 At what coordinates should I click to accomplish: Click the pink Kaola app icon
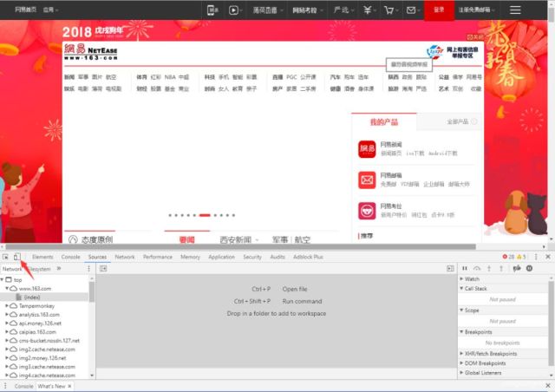point(367,211)
